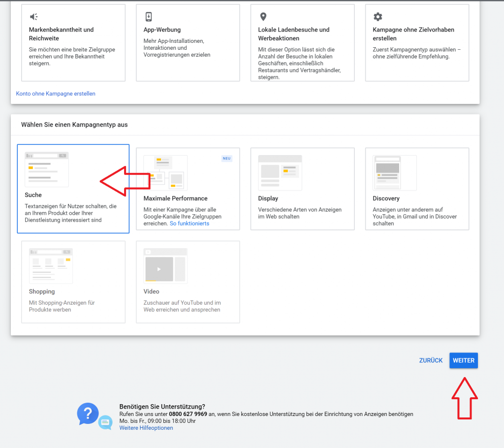This screenshot has width=504, height=448.
Task: Click the NEU badge on Maximale Performance
Action: (226, 159)
